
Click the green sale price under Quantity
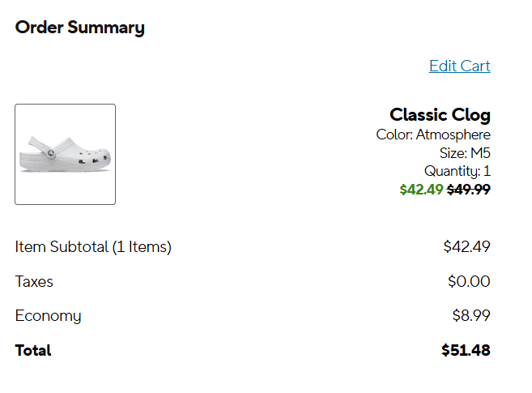(x=421, y=190)
